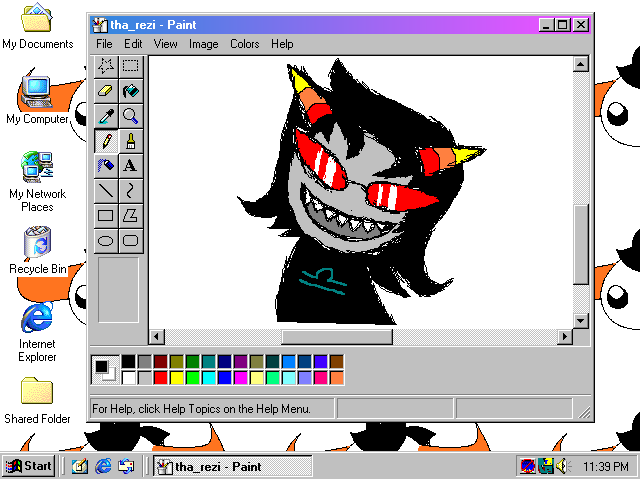Pick the yellow color swatch

(177, 377)
